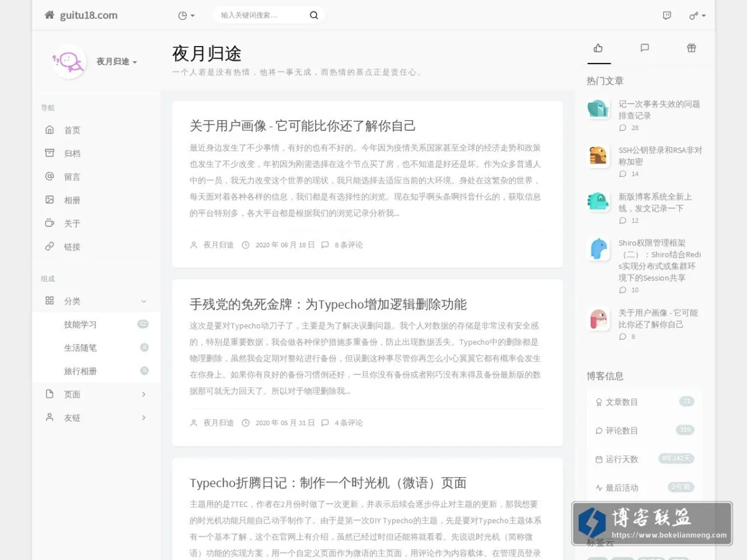Expand the 页面 section
The image size is (747, 560).
tap(96, 394)
